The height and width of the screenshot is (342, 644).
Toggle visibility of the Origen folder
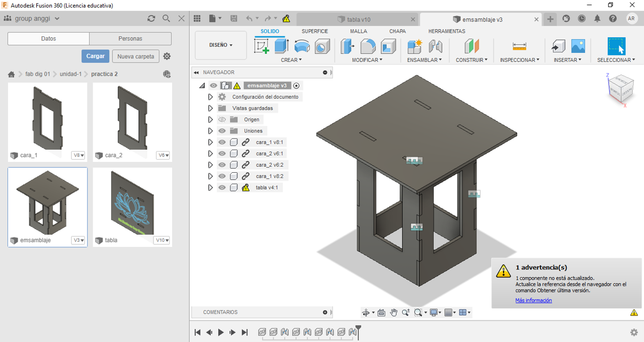coord(222,120)
